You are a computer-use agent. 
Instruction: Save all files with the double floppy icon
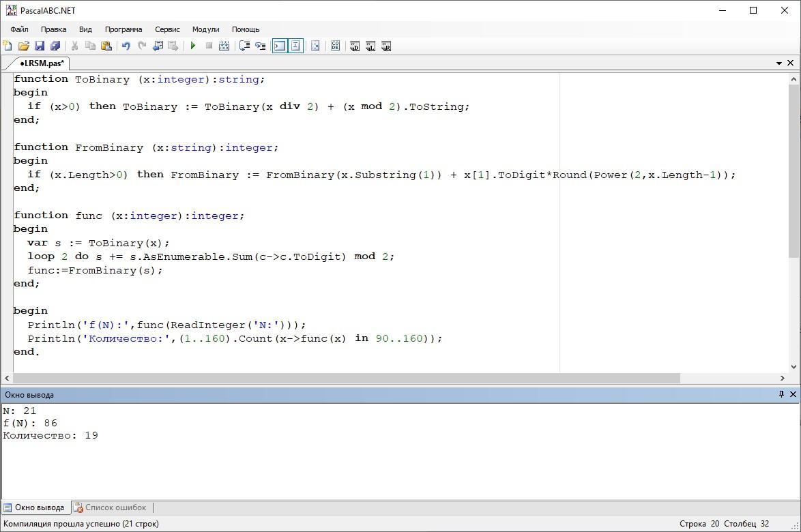tap(55, 46)
